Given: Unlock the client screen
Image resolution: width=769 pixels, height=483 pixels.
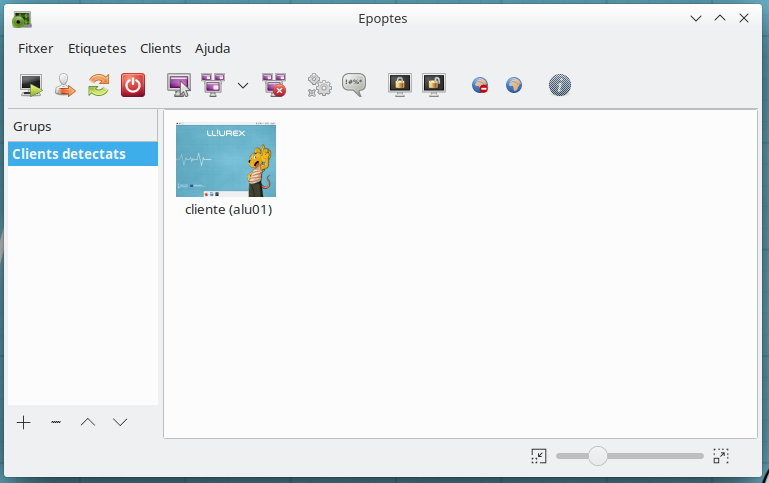Looking at the screenshot, I should 433,85.
